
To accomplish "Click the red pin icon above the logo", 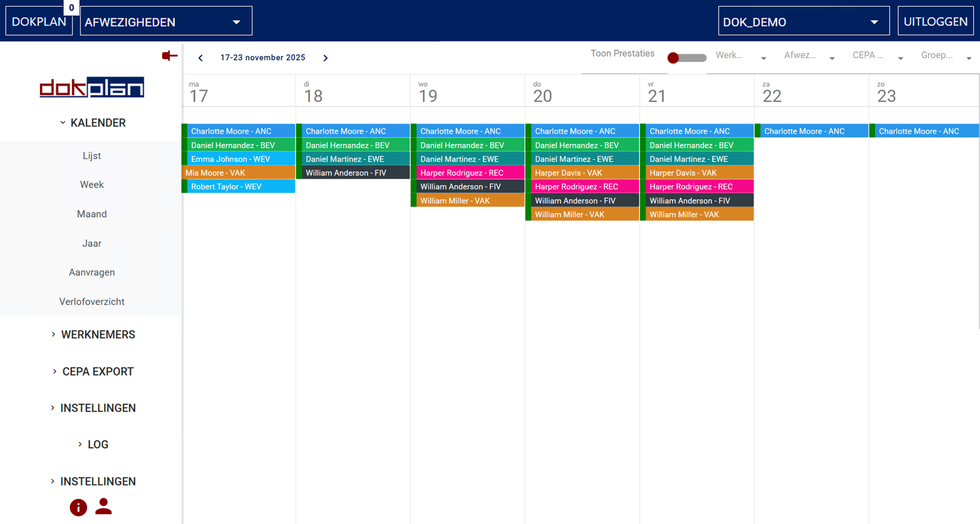I will click(170, 55).
